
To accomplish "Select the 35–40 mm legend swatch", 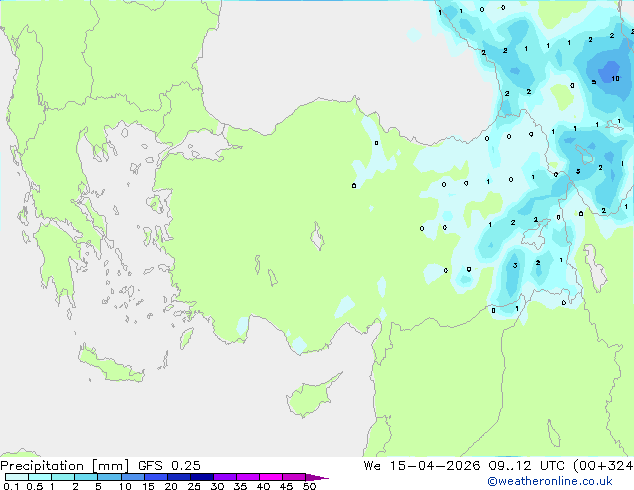I will tap(247, 477).
